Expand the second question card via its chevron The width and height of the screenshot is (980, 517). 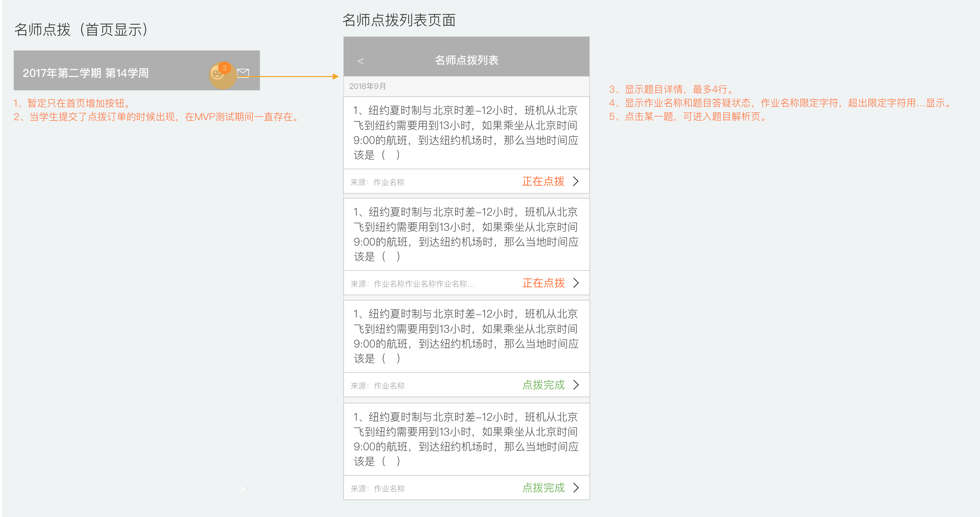point(577,283)
